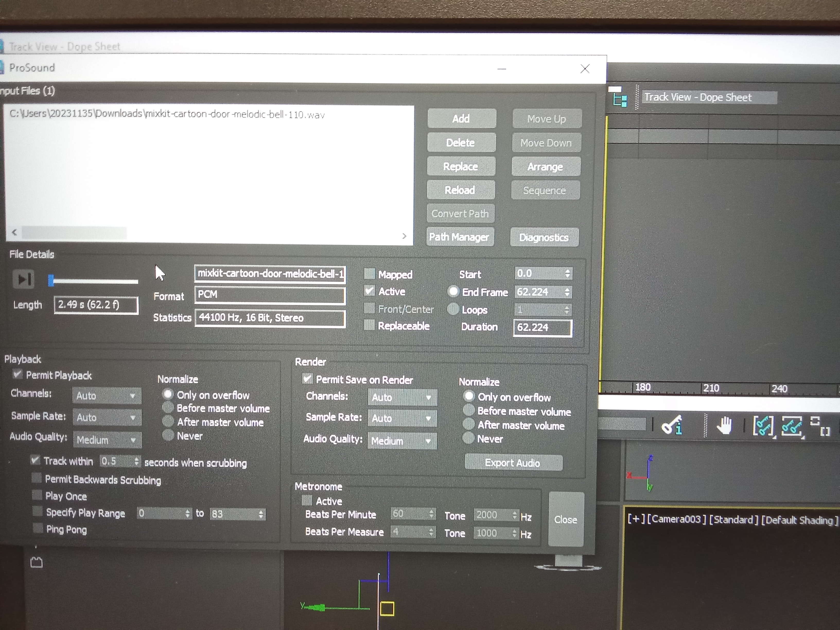This screenshot has height=630, width=840.
Task: Select the Loops radio button
Action: click(453, 309)
